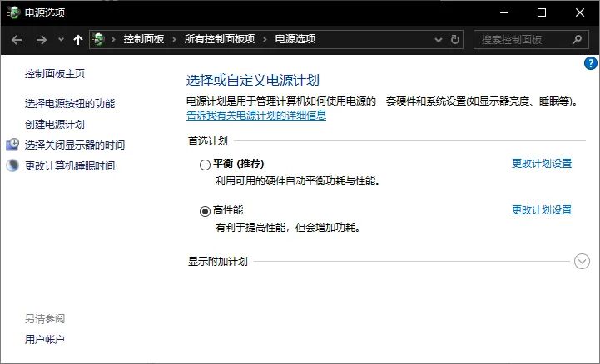Image resolution: width=600 pixels, height=364 pixels.
Task: Click the moon icon for 更改计算机睡眠时间
Action: (x=12, y=165)
